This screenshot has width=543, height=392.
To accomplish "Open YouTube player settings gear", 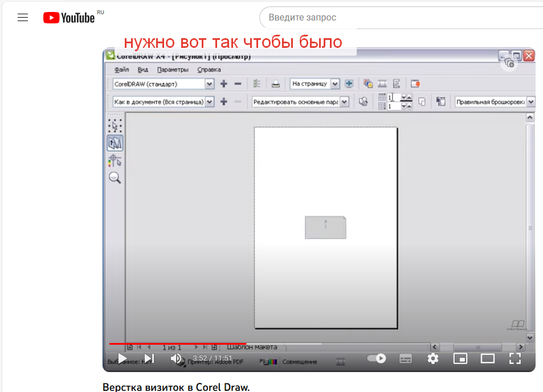I will 433,359.
